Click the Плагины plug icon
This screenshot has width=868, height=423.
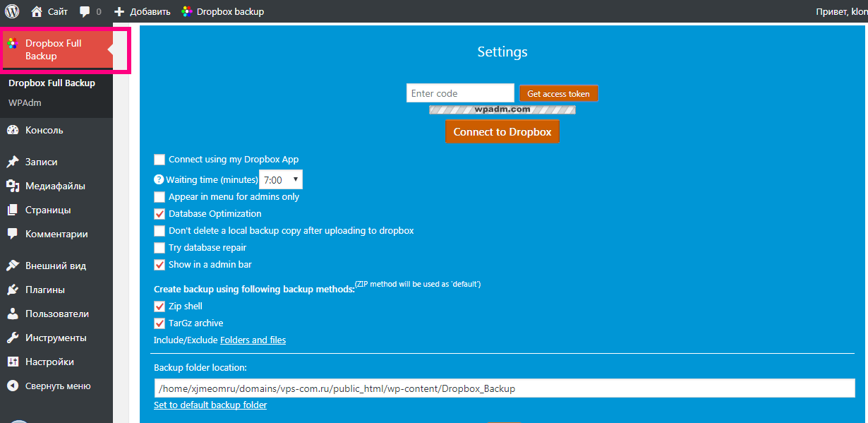click(x=12, y=290)
